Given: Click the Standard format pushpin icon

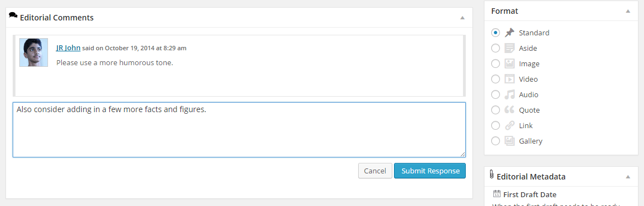Looking at the screenshot, I should coord(509,33).
